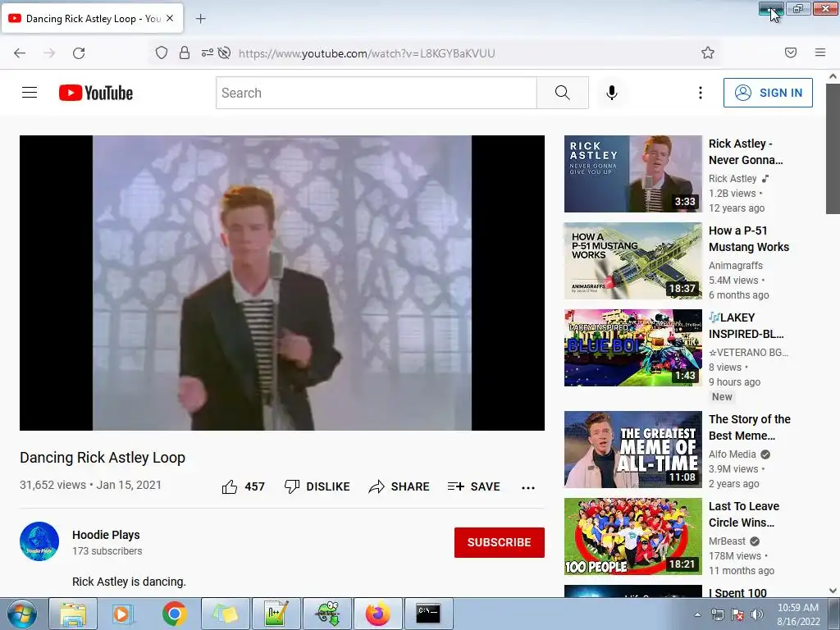
Task: Open the Never Gonna Give You Up thumbnail
Action: 632,174
